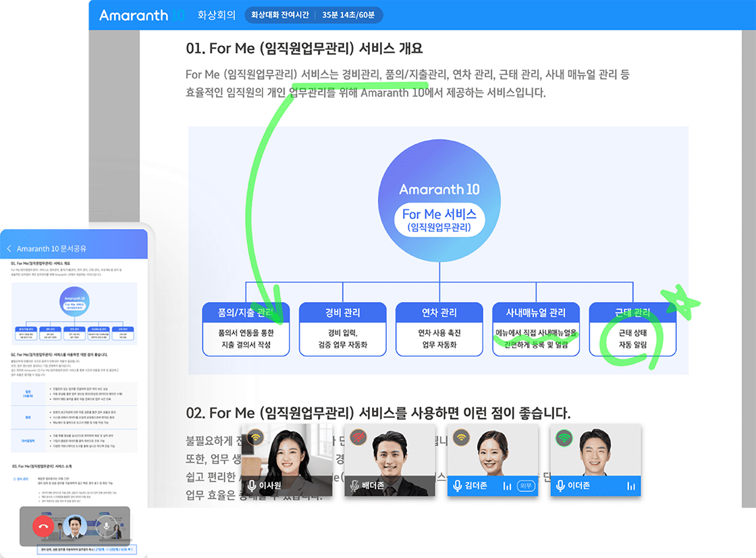Screen dimensions: 756x558
Task: Click the 화상대화 잔여시간 label
Action: click(279, 15)
